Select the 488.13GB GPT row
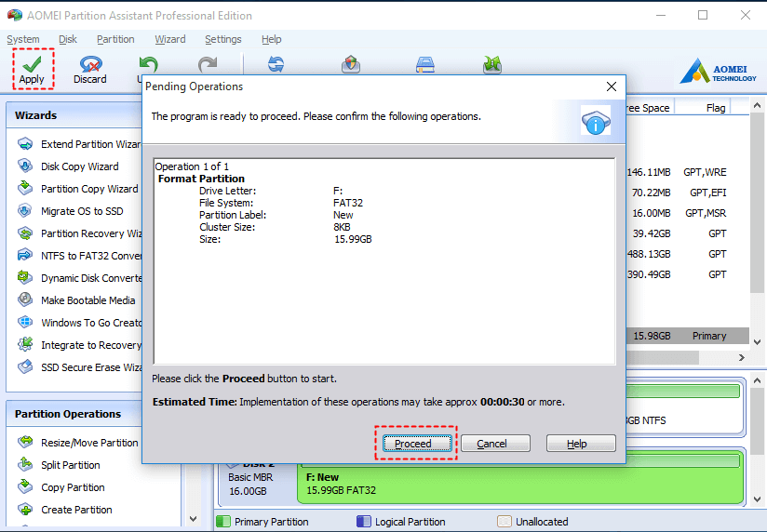Image resolution: width=767 pixels, height=532 pixels. click(x=687, y=254)
